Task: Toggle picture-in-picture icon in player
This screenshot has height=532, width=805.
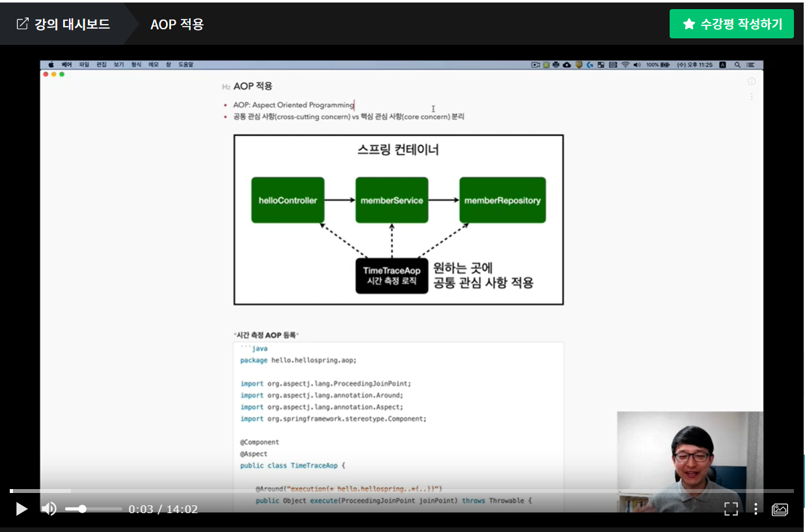Action: pos(780,509)
